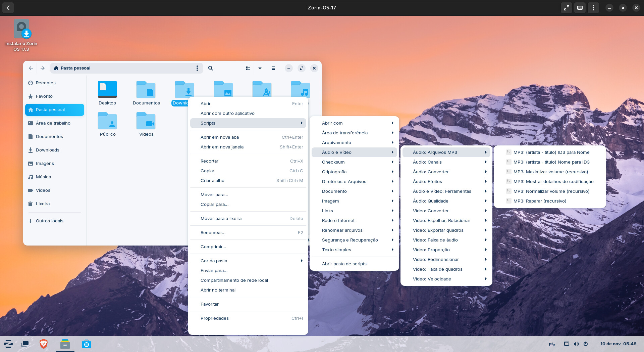The height and width of the screenshot is (352, 644).
Task: Launch the Software store from taskbar
Action: [86, 344]
